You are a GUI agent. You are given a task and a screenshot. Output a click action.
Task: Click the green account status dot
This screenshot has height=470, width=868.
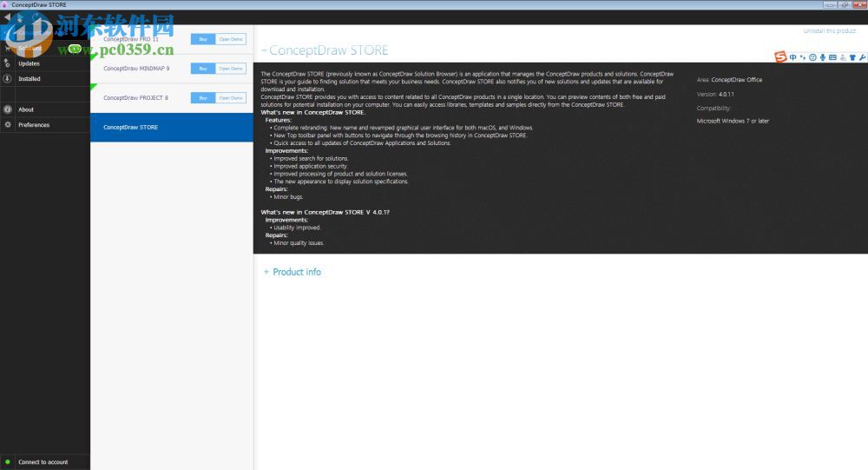coord(7,461)
